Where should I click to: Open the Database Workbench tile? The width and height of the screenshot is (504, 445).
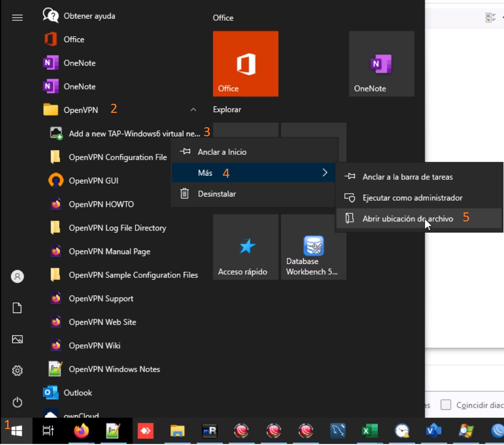click(313, 247)
